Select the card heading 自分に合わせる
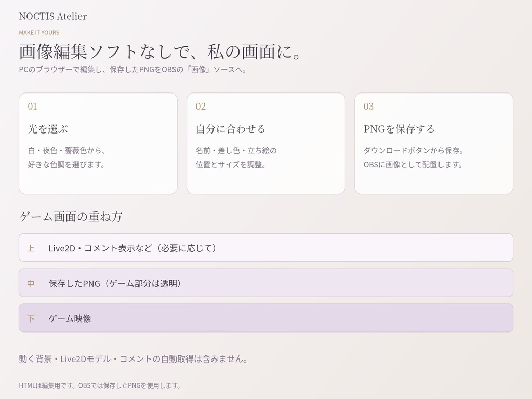The image size is (532, 399). 231,129
